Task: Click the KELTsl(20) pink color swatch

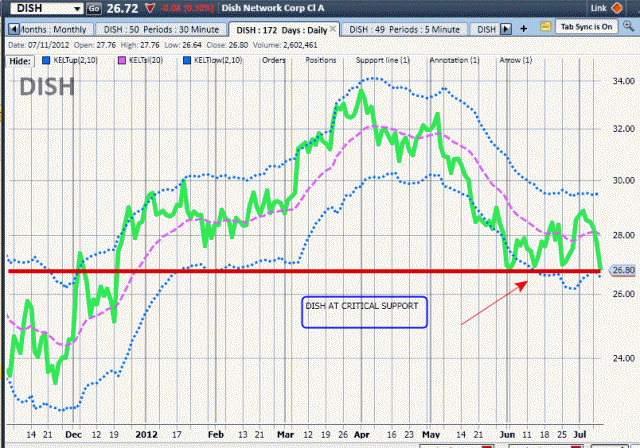Action: click(122, 60)
